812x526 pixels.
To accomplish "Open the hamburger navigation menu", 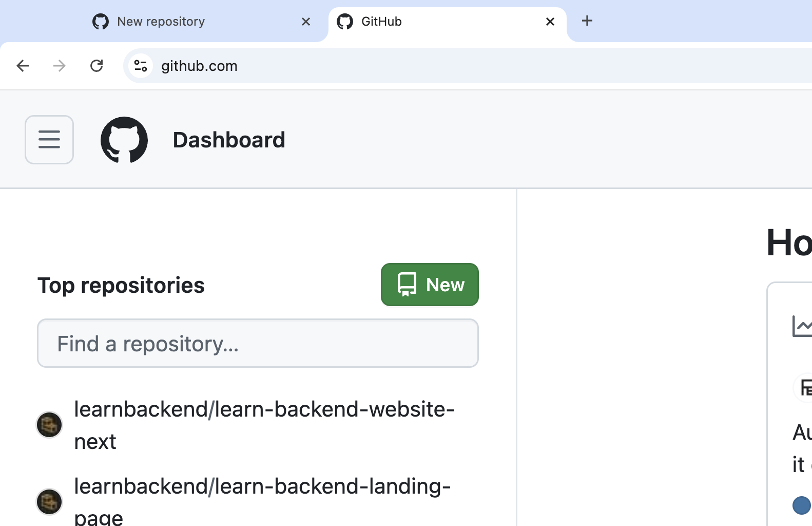I will (x=49, y=140).
